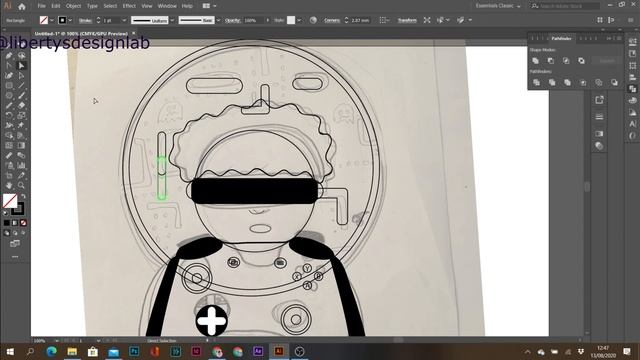This screenshot has height=360, width=640.
Task: Select the Shape Builder tool
Action: [9, 136]
